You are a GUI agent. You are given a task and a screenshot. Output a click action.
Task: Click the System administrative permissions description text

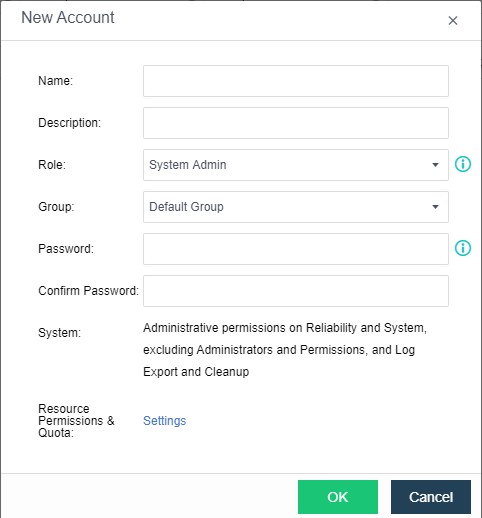coord(285,350)
